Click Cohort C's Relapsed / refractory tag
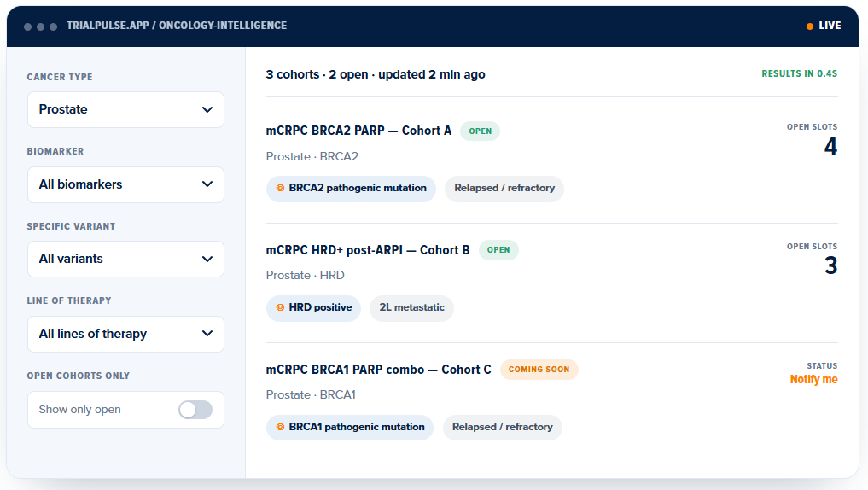Viewport: 868px width, 490px height. tap(502, 428)
